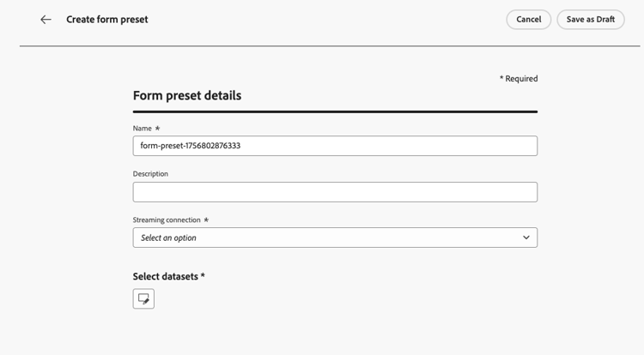Click the 'Form preset details' heading
Screen dimensions: 644x355
[187, 95]
